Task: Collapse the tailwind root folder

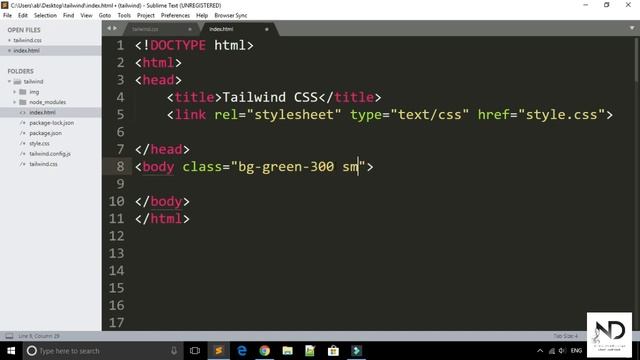Action: click(9, 82)
